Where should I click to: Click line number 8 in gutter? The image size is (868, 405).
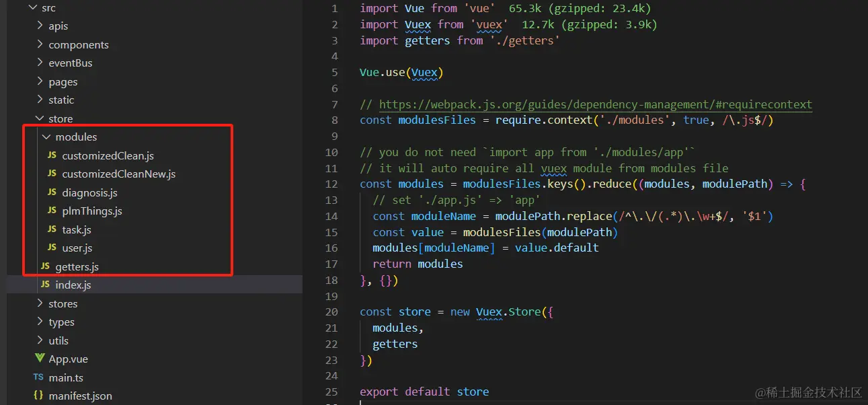pyautogui.click(x=335, y=120)
